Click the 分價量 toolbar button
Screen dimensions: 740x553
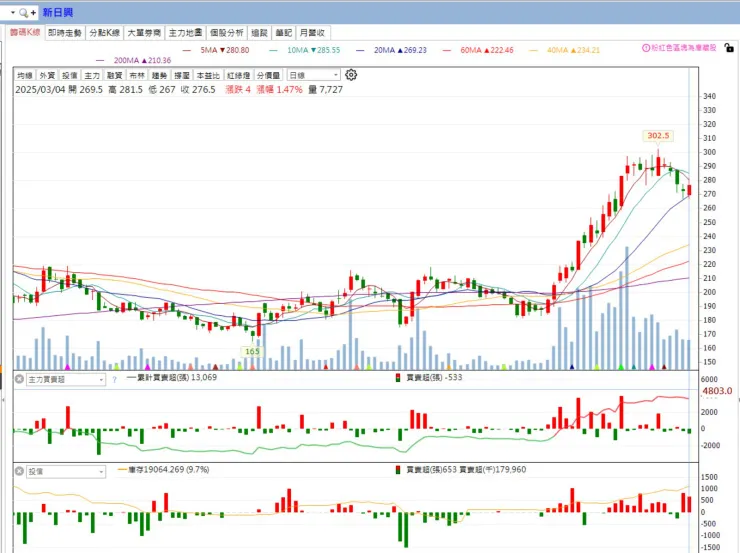[x=269, y=75]
